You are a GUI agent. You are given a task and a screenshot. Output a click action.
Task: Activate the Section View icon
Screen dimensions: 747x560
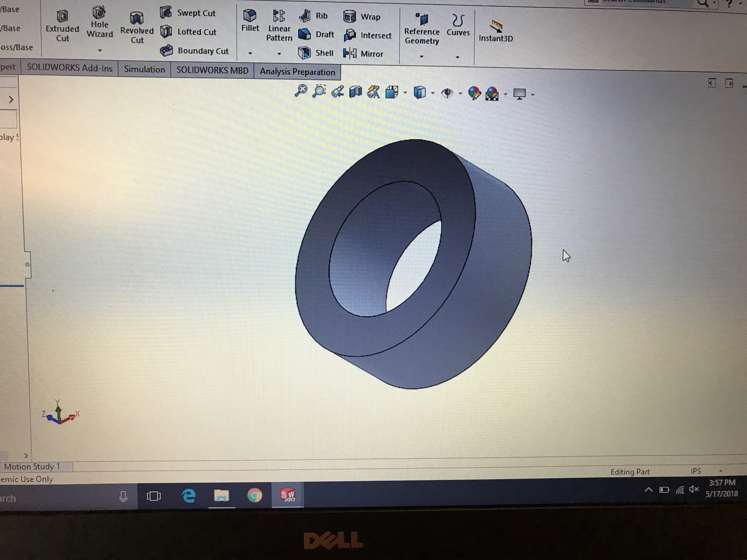point(355,92)
